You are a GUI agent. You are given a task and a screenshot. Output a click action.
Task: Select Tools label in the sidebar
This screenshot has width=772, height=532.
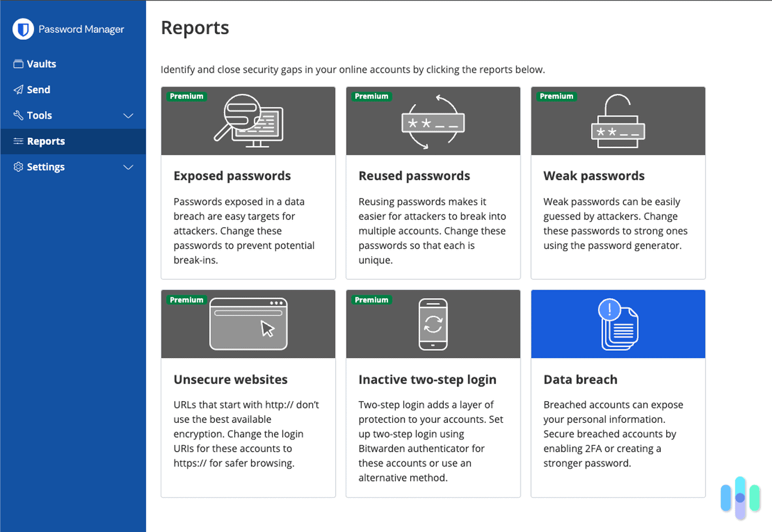[x=39, y=115]
